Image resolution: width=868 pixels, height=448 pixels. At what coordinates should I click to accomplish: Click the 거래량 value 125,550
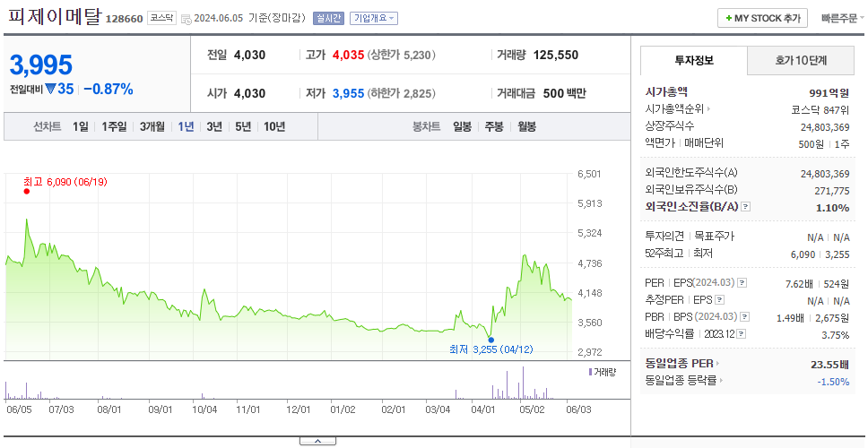(556, 56)
